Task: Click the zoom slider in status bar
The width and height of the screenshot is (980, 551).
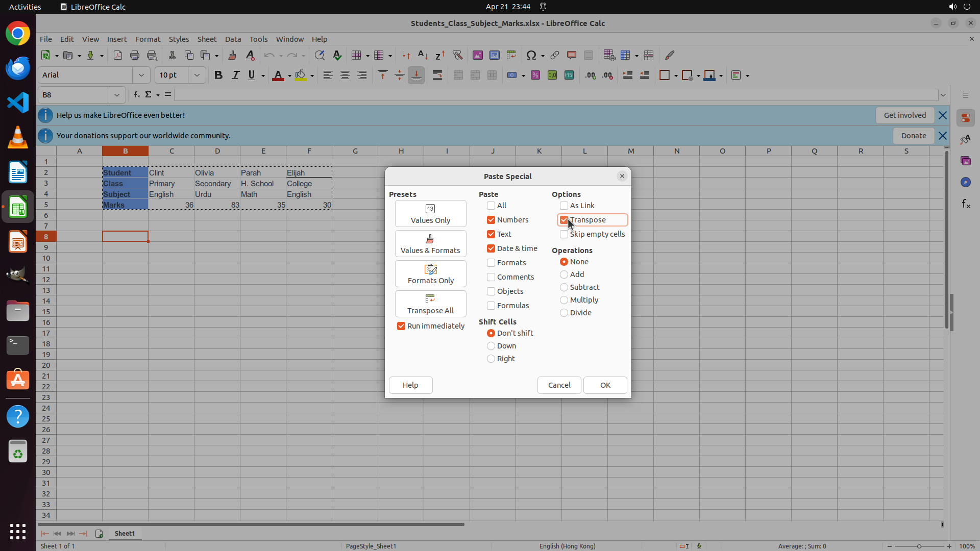Action: pos(919,546)
